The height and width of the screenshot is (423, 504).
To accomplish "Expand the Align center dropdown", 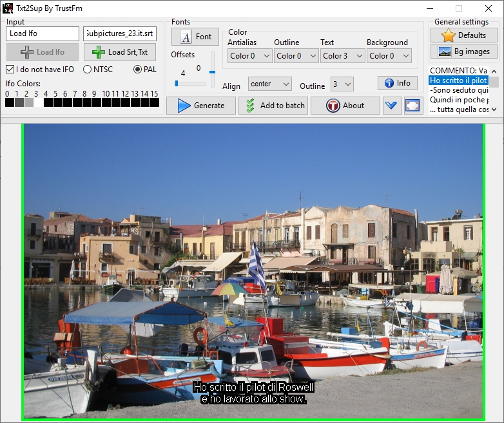I will pyautogui.click(x=269, y=84).
